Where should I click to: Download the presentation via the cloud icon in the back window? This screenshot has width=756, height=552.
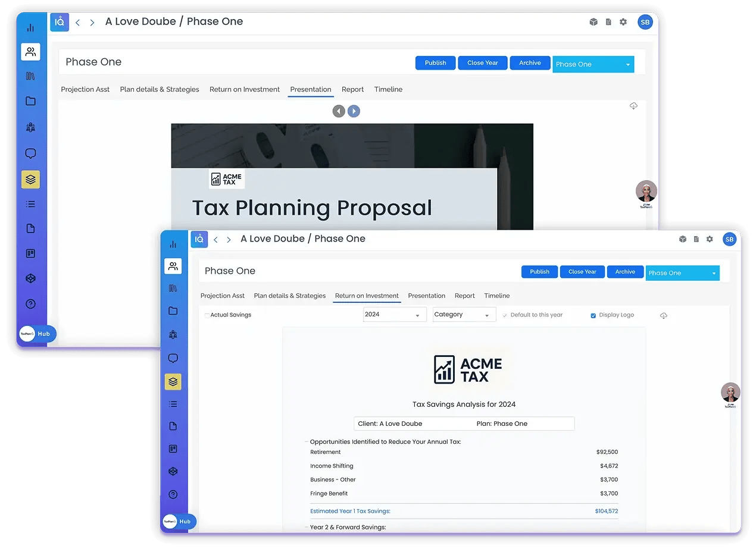pyautogui.click(x=633, y=106)
